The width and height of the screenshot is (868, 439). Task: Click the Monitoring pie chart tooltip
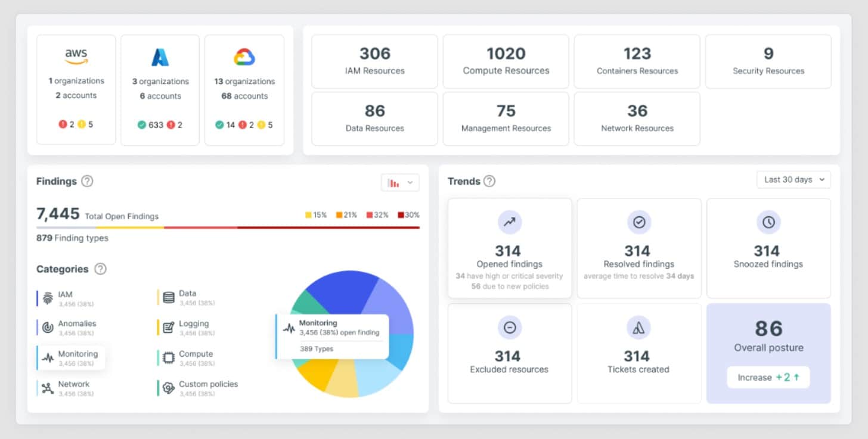click(x=332, y=337)
